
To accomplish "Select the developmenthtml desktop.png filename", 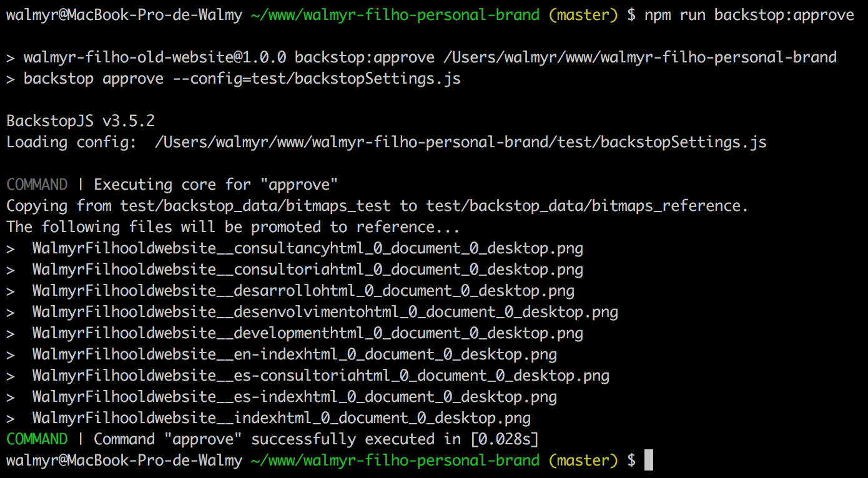I will point(307,333).
